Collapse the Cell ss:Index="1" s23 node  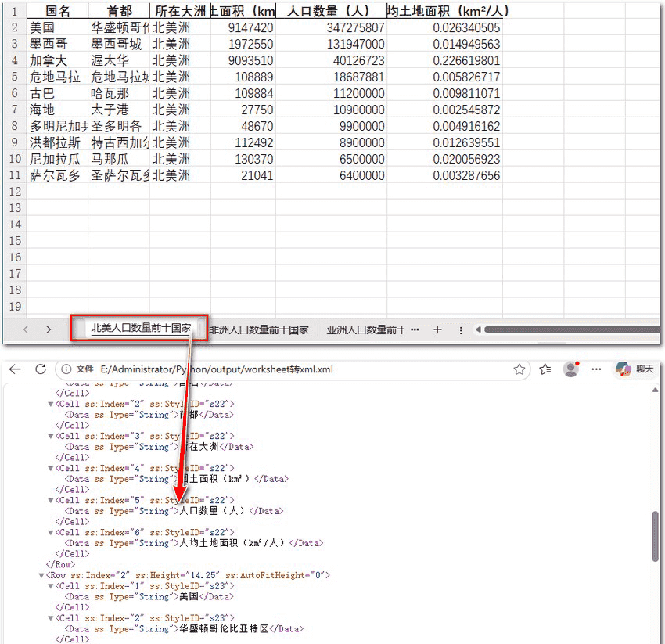point(51,586)
